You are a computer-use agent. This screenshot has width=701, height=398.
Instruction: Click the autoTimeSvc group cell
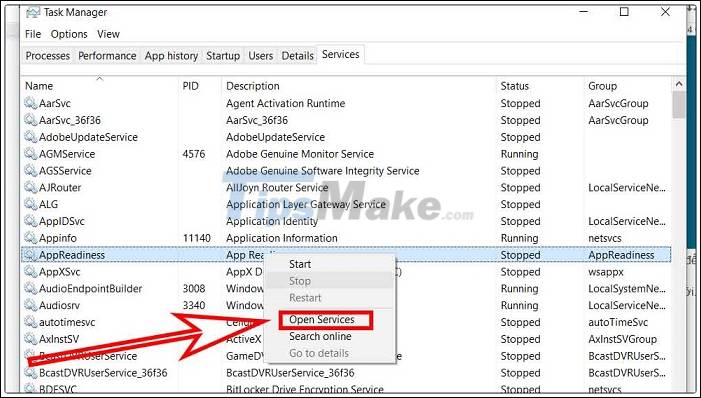point(618,322)
